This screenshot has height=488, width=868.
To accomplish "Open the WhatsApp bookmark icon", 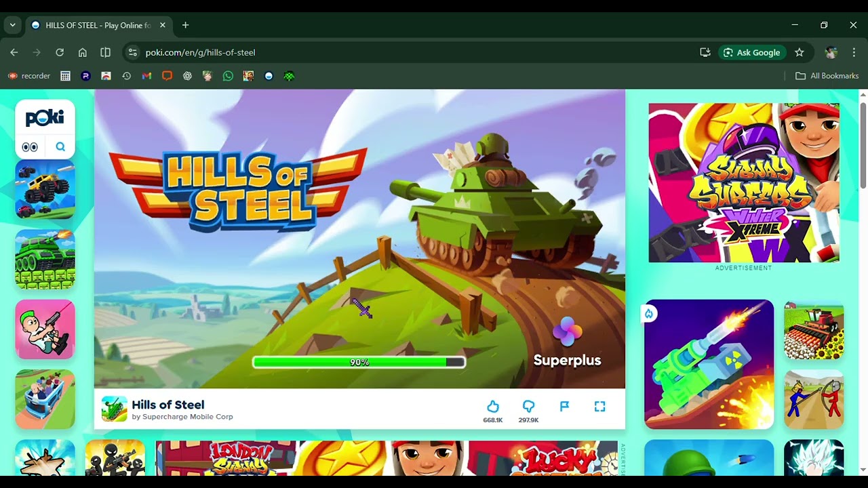I will 228,76.
